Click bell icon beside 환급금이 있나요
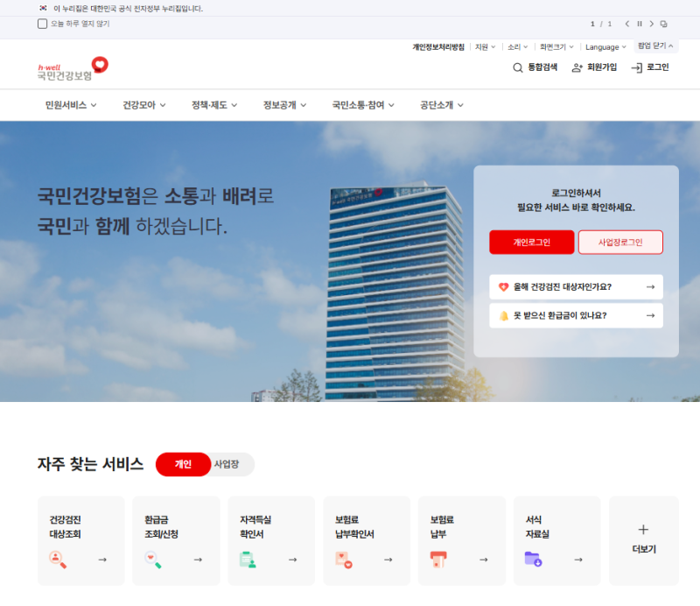 504,315
